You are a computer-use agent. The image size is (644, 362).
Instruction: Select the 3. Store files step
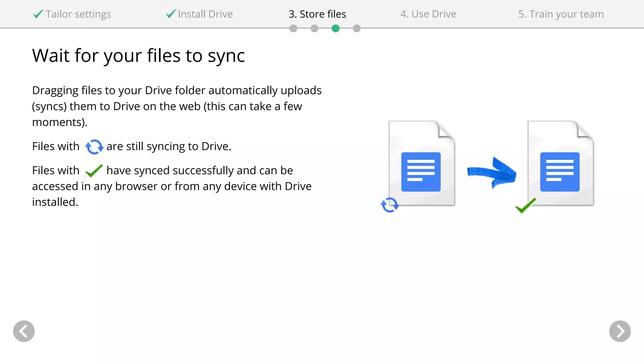pos(317,14)
